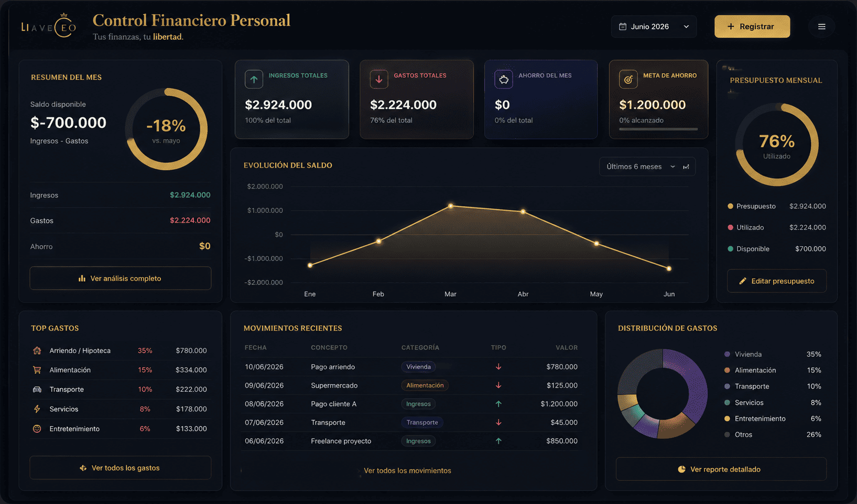857x504 pixels.
Task: Click Editar presupuesto button
Action: [x=777, y=281]
